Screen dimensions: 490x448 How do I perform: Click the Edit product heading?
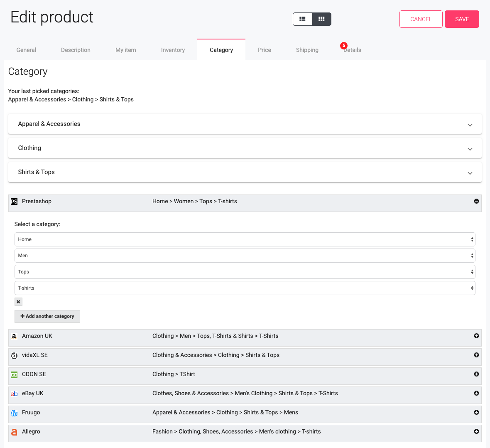pyautogui.click(x=52, y=17)
